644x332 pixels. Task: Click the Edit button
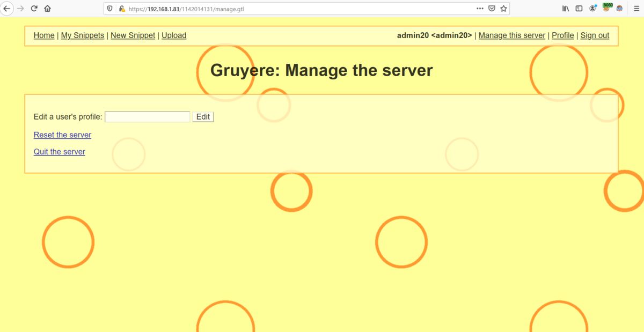tap(203, 117)
